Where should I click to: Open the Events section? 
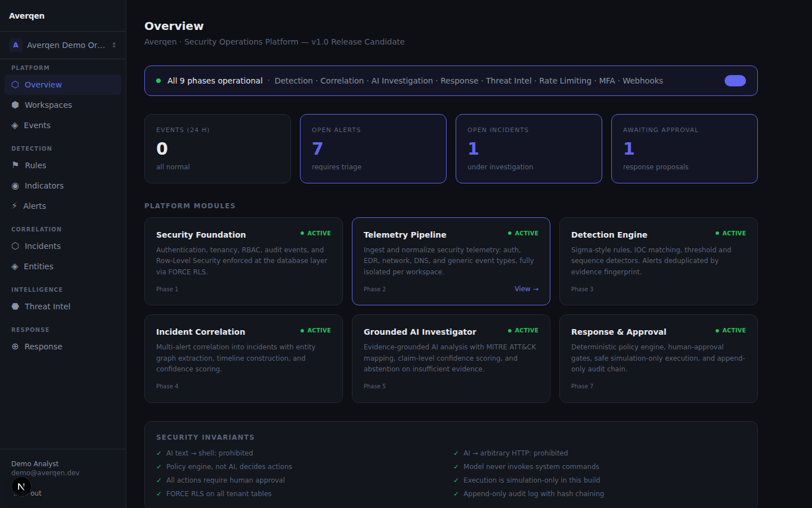pos(63,125)
